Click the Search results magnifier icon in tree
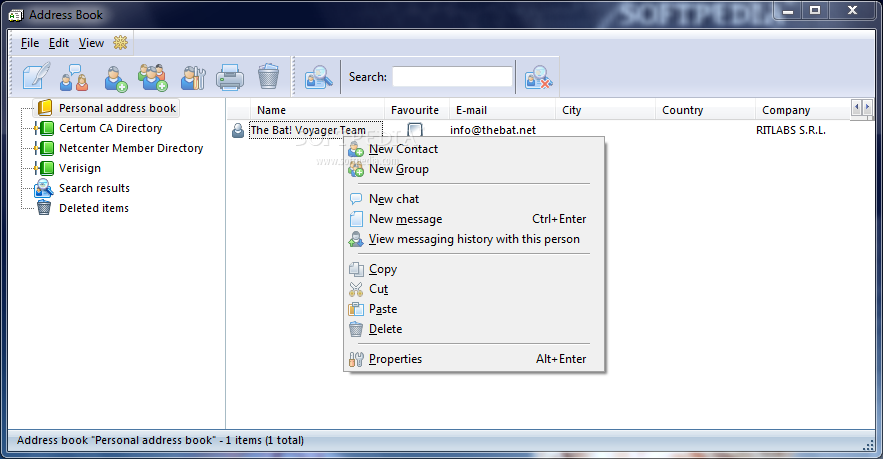 (x=43, y=188)
